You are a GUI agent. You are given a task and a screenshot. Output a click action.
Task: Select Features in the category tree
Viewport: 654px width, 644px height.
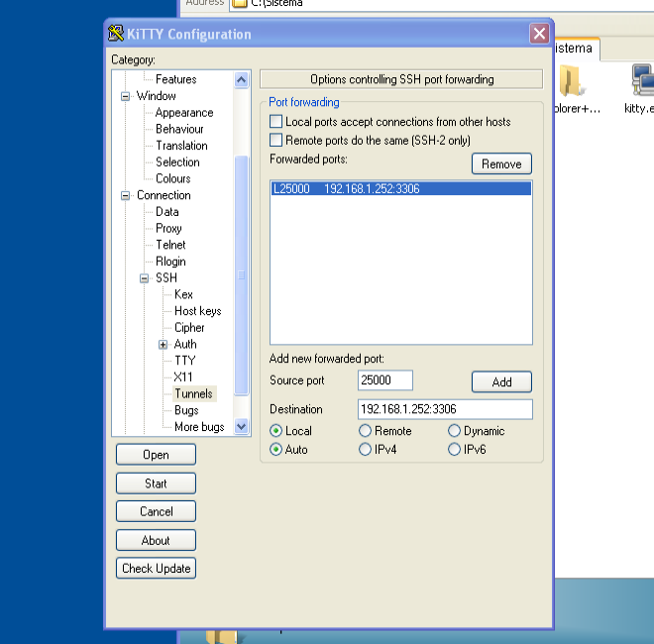pyautogui.click(x=175, y=79)
